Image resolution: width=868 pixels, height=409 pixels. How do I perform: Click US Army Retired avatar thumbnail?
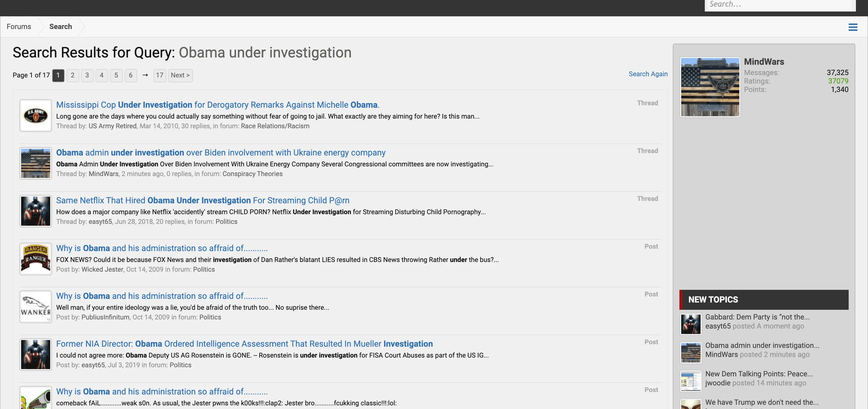(35, 116)
